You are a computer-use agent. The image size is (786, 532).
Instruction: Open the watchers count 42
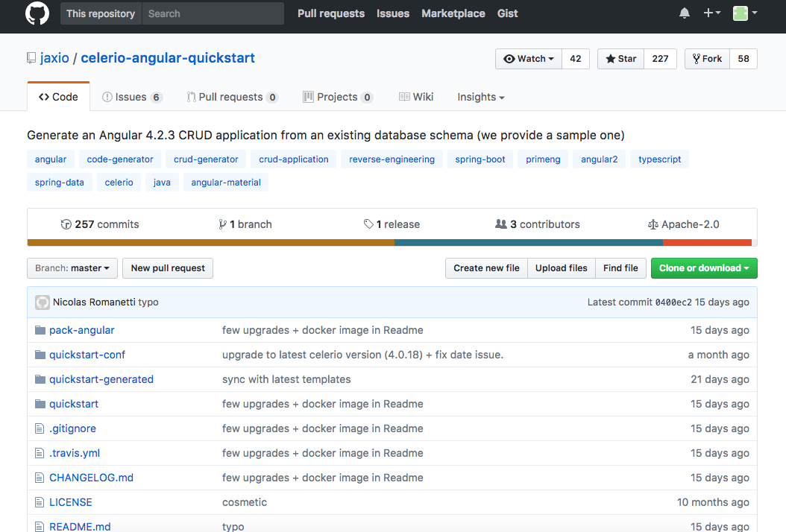click(576, 59)
